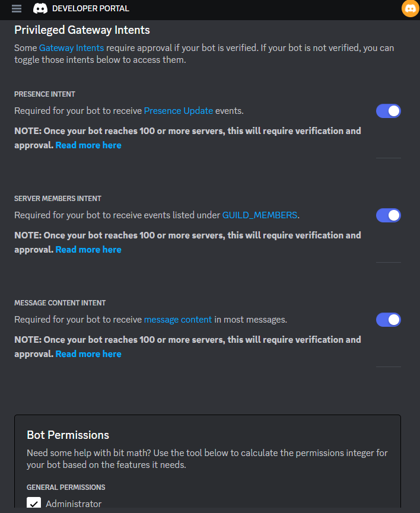Viewport: 420px width, 513px height.
Task: Uncheck the Administrator permission
Action: 34,503
